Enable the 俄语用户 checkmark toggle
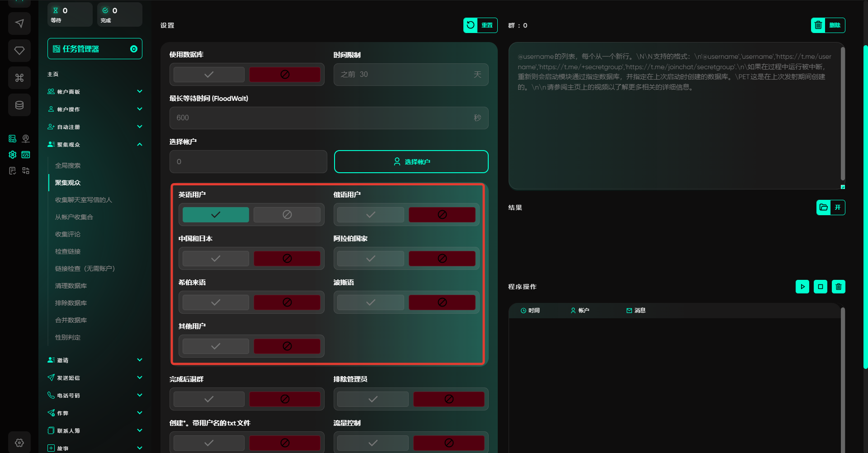868x453 pixels. coord(371,215)
